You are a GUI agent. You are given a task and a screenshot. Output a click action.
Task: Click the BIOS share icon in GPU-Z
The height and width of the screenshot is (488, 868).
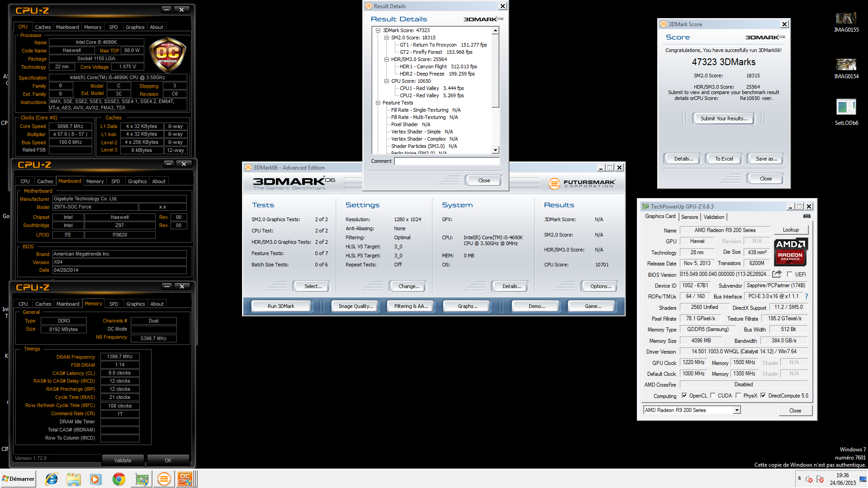tap(777, 274)
